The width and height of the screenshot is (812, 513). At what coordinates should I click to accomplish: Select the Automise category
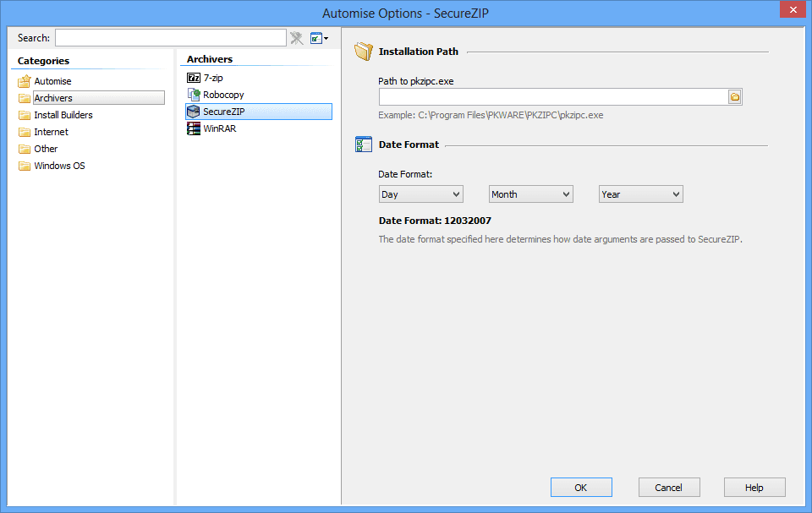pos(52,81)
